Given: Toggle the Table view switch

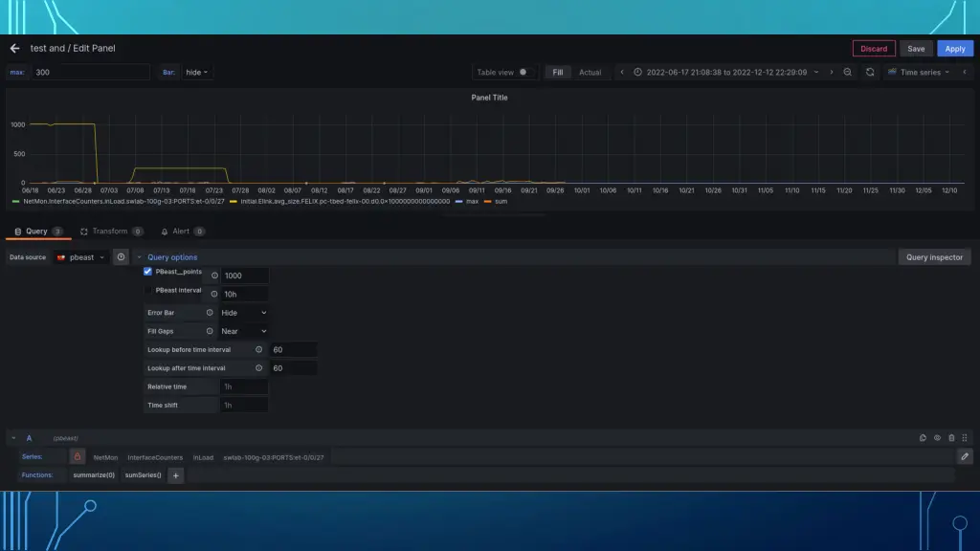Looking at the screenshot, I should pyautogui.click(x=523, y=73).
